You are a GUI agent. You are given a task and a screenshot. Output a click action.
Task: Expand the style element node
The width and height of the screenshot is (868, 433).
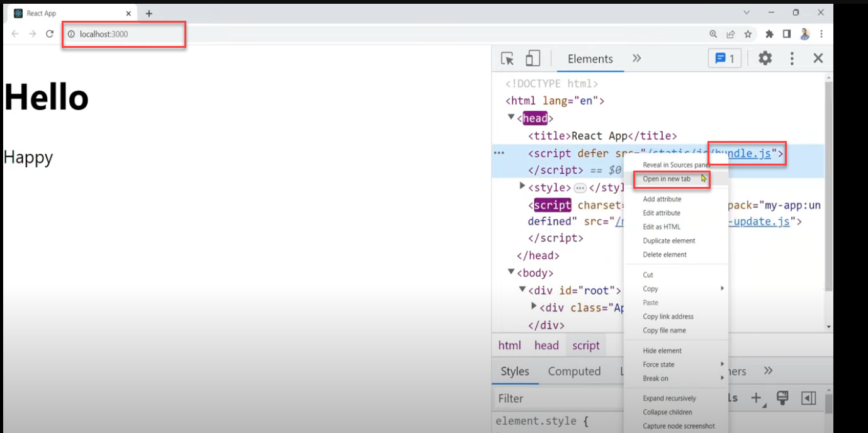click(x=522, y=186)
